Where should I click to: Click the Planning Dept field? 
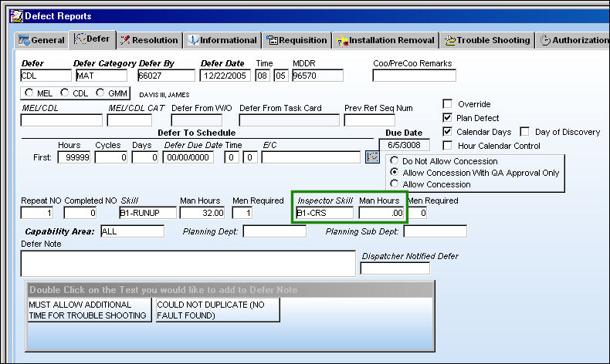coord(275,231)
